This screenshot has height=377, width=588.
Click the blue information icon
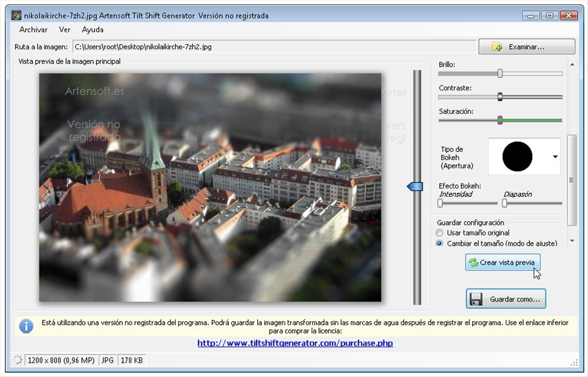[26, 326]
